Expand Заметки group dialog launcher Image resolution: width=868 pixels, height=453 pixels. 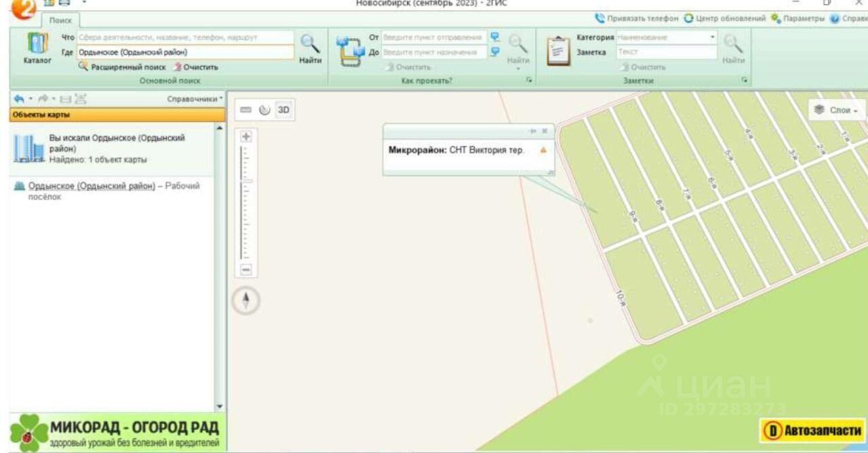pyautogui.click(x=744, y=80)
